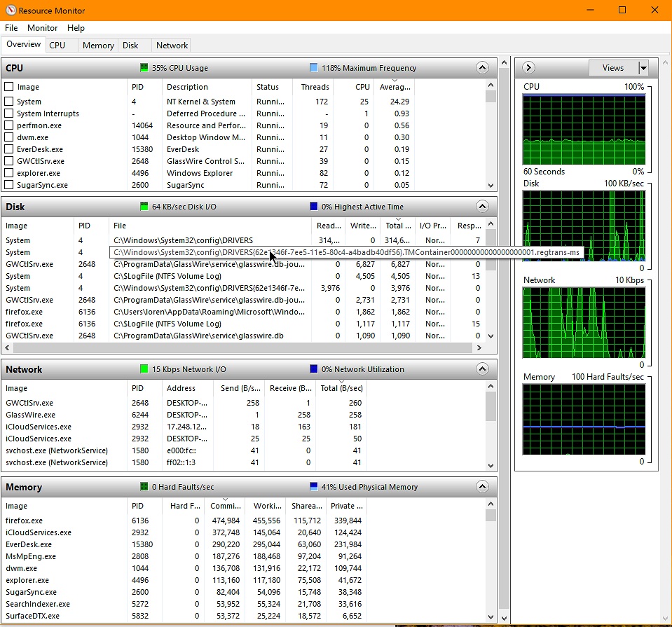672x627 pixels.
Task: Click the blue Highest Active Time indicator
Action: tap(314, 207)
